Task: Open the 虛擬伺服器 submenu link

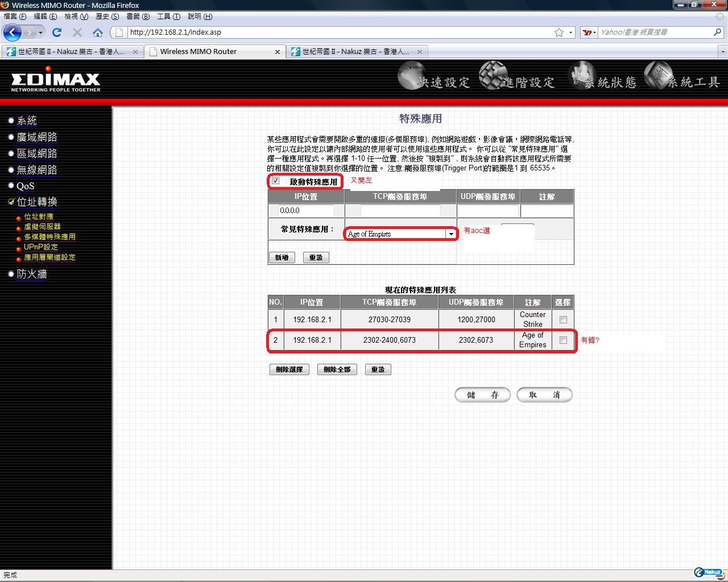Action: [42, 227]
